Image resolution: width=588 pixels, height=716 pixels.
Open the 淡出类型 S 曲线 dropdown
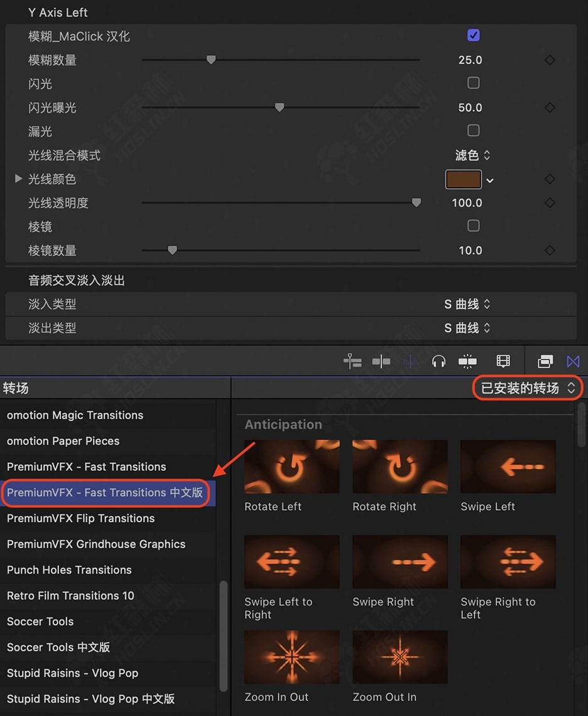click(x=467, y=328)
